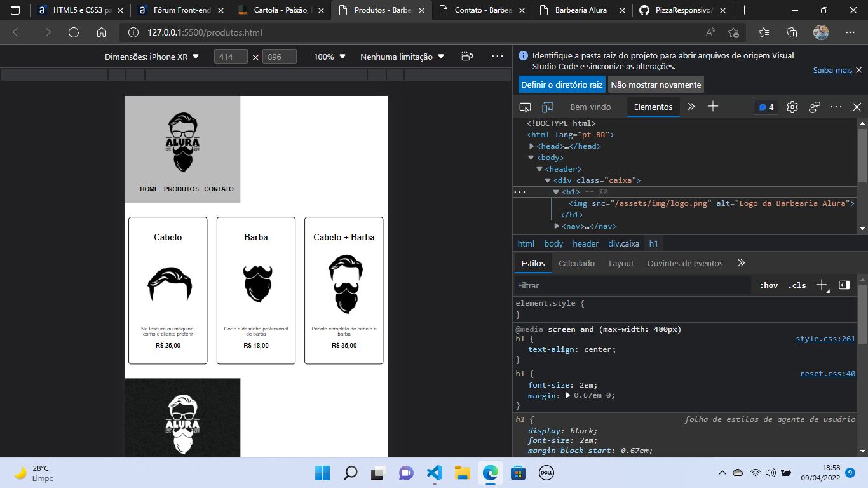Screen dimensions: 868x488
Task: Toggle the computed styles sidebar icon
Action: (844, 285)
